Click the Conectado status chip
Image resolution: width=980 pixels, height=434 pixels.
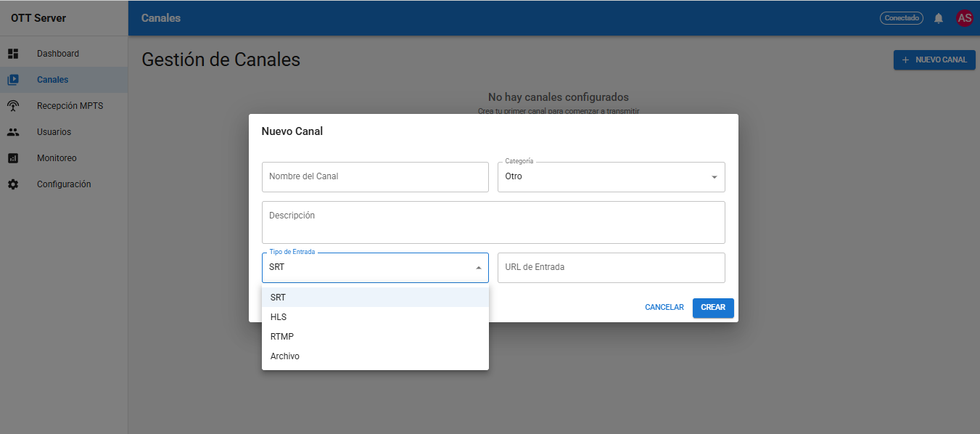[902, 18]
